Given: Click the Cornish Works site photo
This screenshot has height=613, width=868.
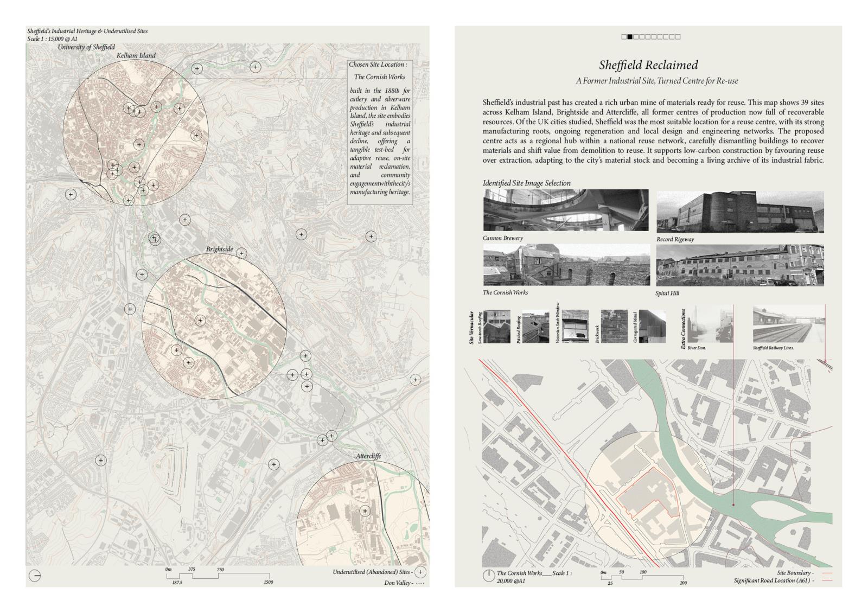Looking at the screenshot, I should (566, 265).
